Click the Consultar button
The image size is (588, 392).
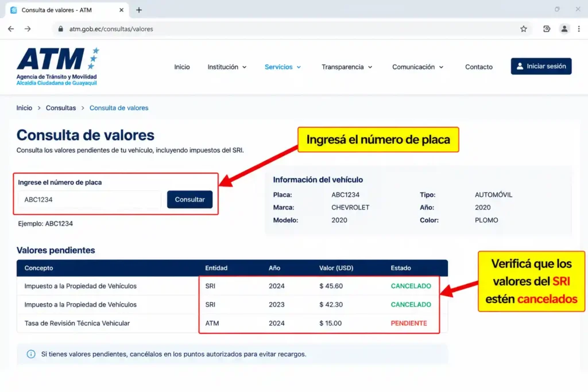click(189, 199)
